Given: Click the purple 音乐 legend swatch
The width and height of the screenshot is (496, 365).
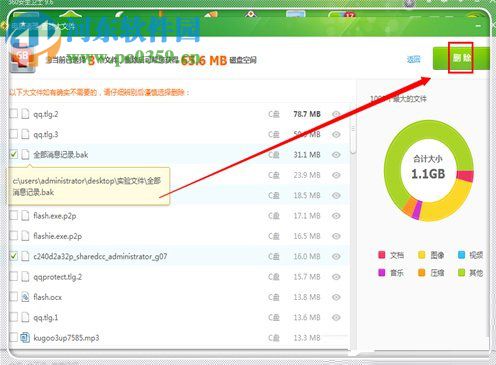Looking at the screenshot, I should click(x=382, y=273).
